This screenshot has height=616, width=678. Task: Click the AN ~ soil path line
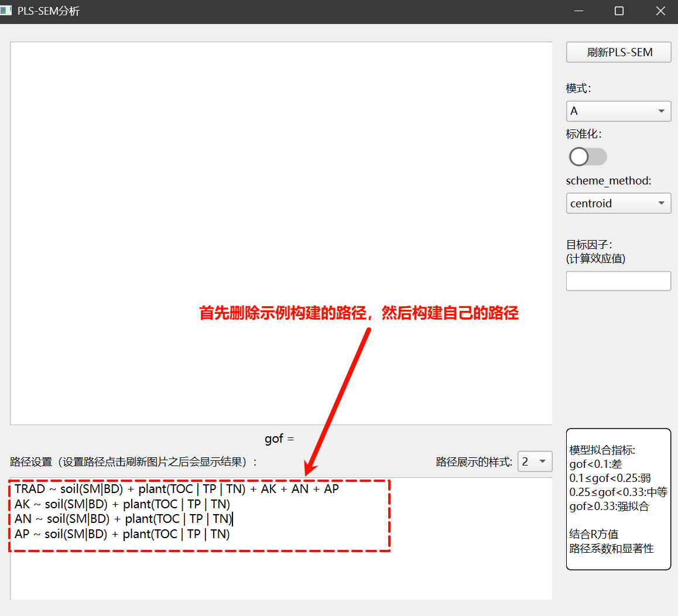click(123, 519)
